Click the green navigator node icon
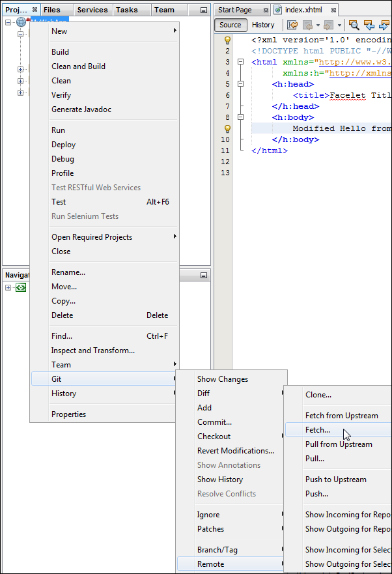 coord(21,287)
